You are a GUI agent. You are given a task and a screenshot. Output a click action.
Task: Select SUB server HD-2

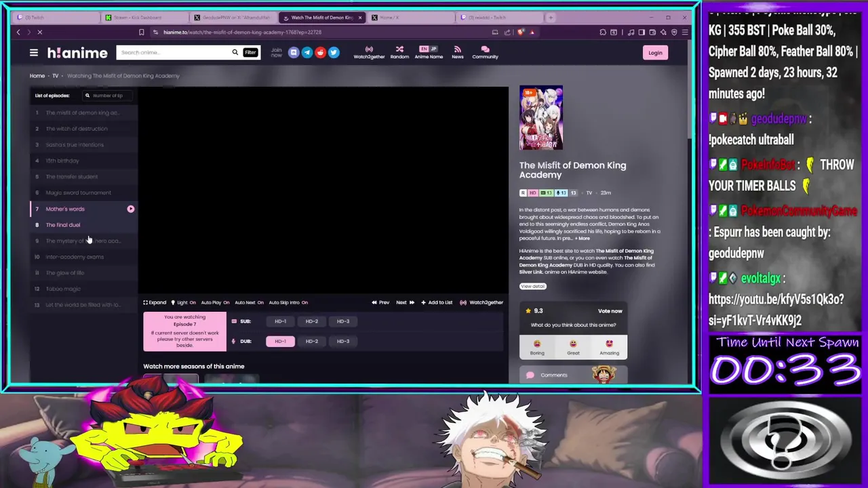coord(311,321)
